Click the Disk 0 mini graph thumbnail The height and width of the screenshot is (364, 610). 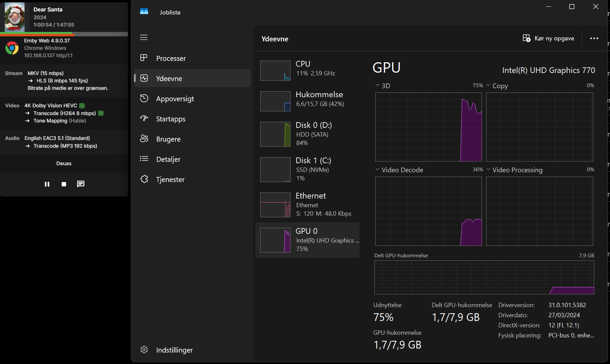click(x=275, y=134)
